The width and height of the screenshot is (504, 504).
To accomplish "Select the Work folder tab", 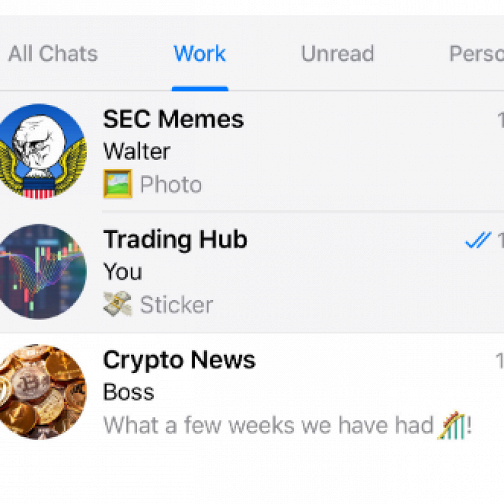I will click(200, 54).
